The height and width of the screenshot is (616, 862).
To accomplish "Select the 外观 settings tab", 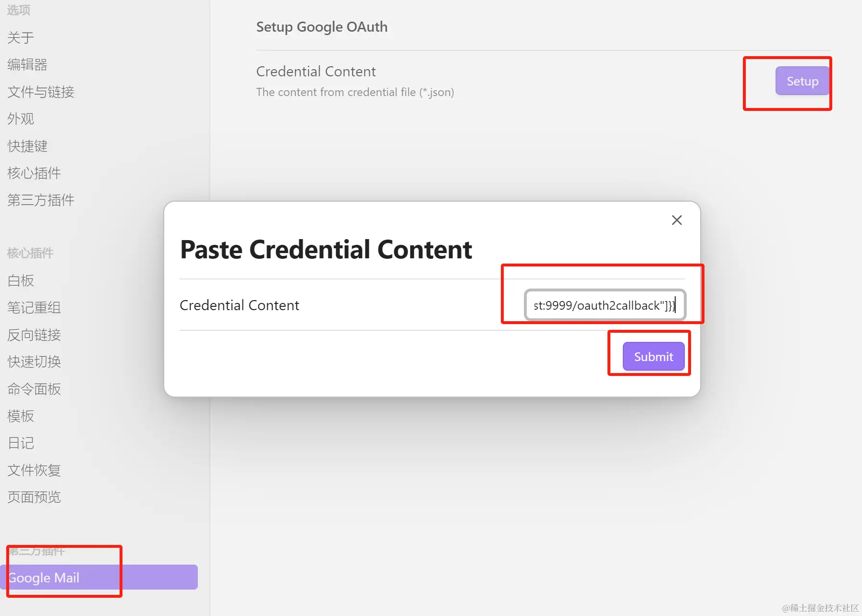I will 21,119.
